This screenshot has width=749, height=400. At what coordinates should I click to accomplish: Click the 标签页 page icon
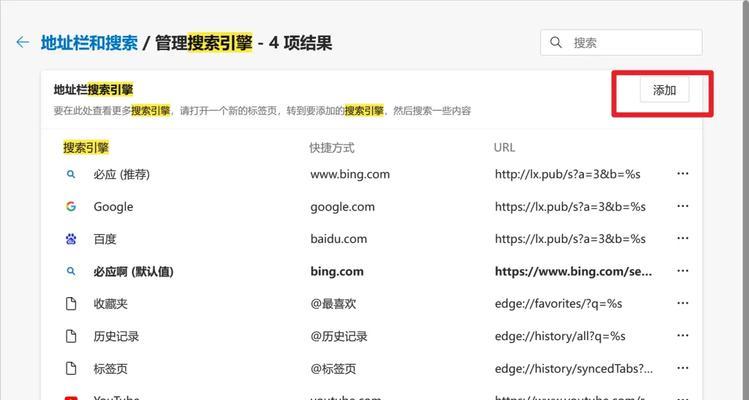pos(71,368)
